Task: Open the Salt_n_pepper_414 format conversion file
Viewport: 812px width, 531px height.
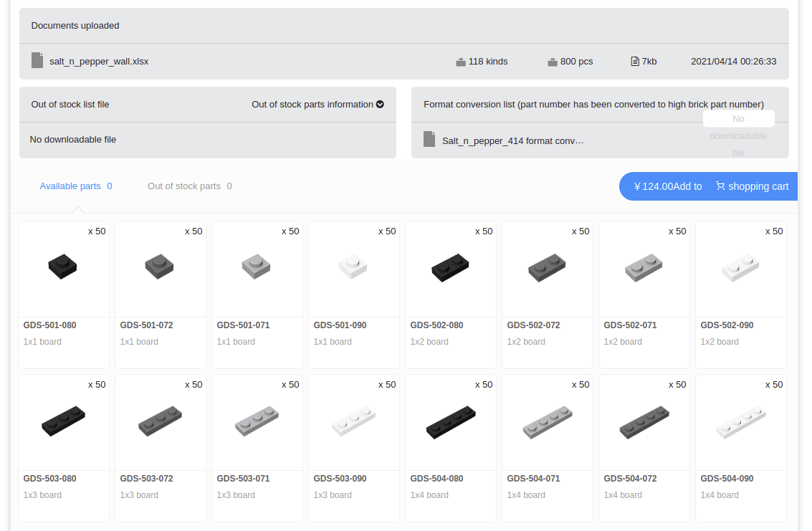Action: click(x=512, y=141)
